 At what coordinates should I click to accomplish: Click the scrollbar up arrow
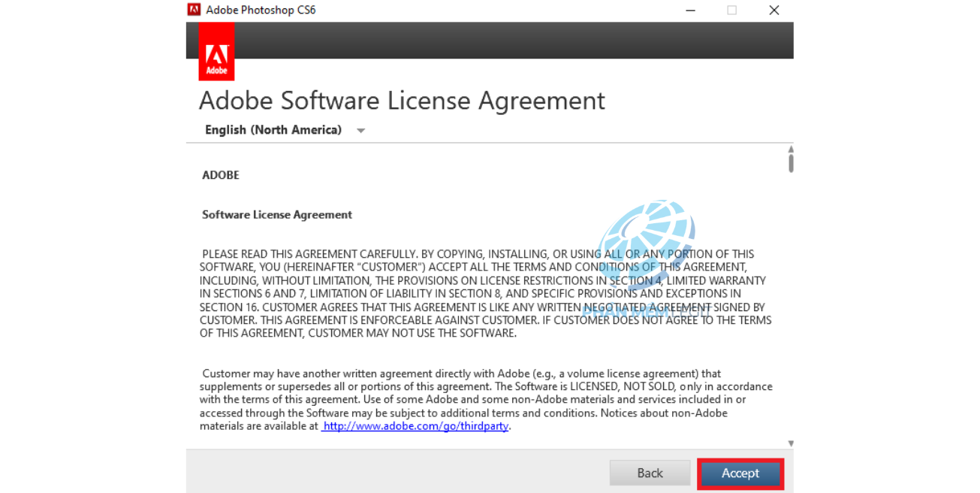point(791,149)
